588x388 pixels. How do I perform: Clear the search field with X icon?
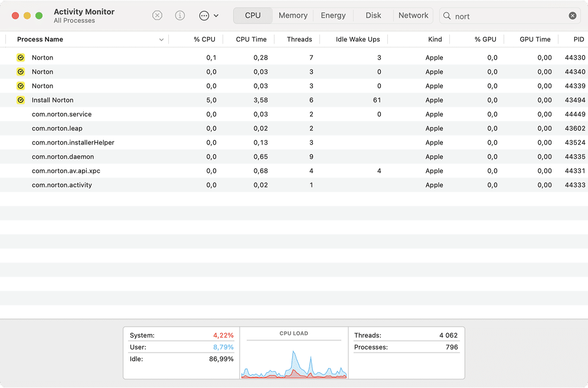point(572,16)
